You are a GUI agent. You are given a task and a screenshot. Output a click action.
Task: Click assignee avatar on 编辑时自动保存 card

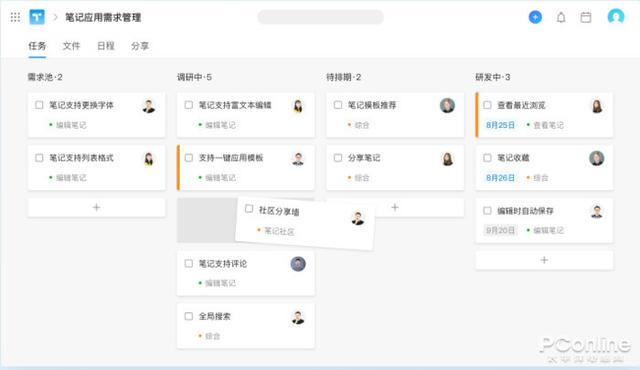[597, 211]
